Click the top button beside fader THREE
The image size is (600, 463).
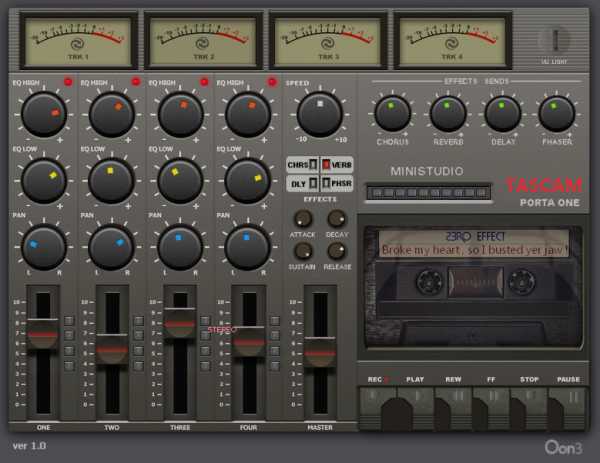click(x=205, y=321)
